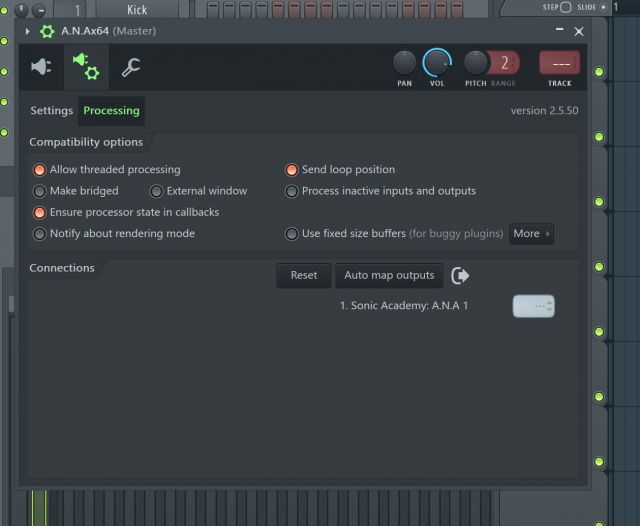The width and height of the screenshot is (640, 526).
Task: Click the Kick channel button
Action: [137, 9]
